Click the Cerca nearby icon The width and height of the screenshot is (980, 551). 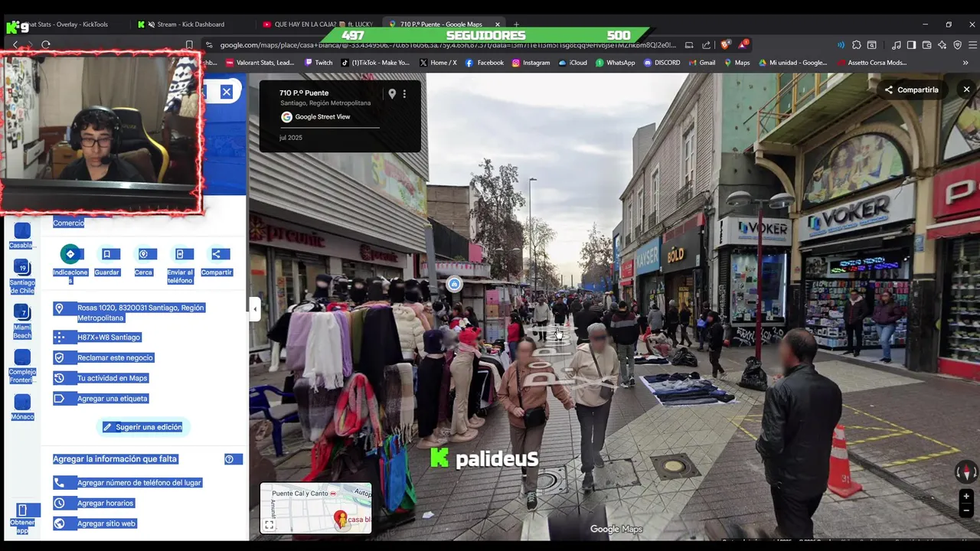pyautogui.click(x=143, y=254)
